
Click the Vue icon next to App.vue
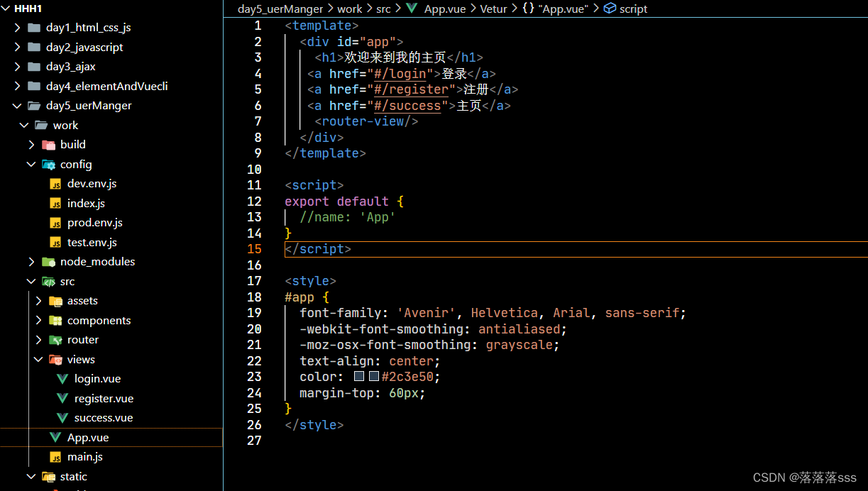tap(55, 437)
